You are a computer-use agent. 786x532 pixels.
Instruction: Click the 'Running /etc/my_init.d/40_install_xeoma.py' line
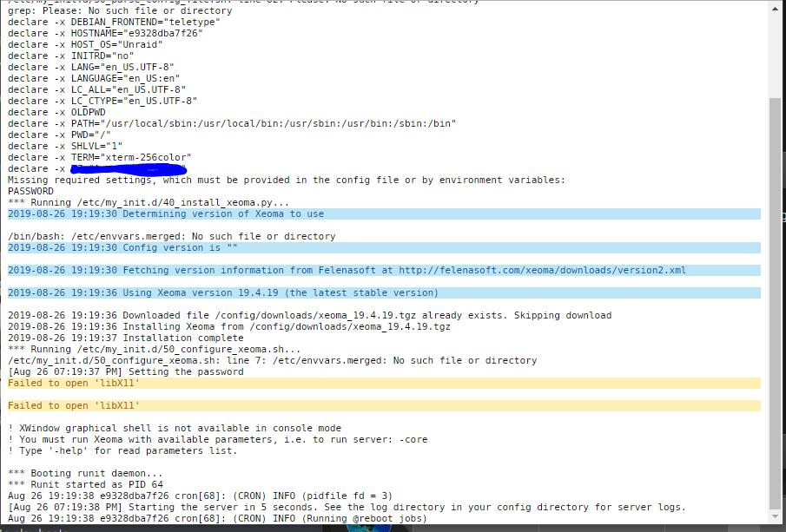click(149, 202)
